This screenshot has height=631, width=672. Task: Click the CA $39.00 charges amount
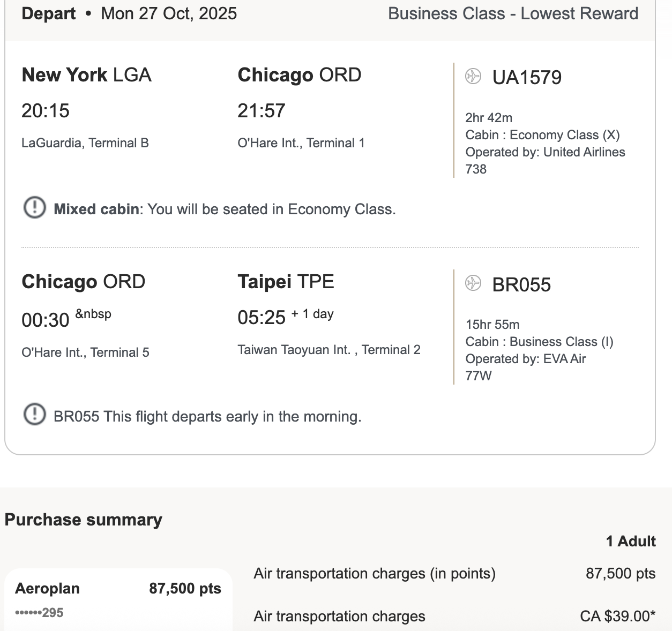[617, 616]
